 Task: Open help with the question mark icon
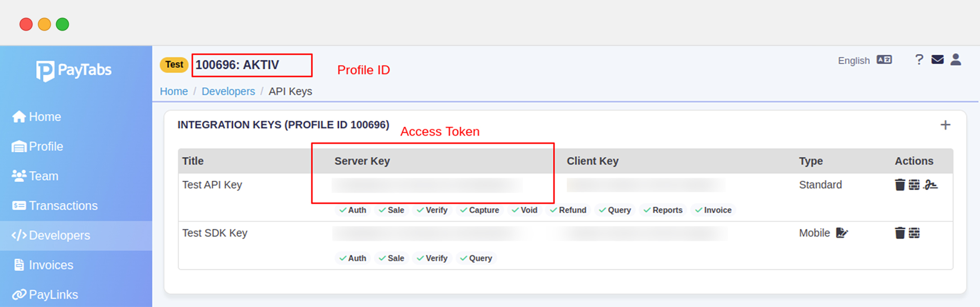(919, 59)
